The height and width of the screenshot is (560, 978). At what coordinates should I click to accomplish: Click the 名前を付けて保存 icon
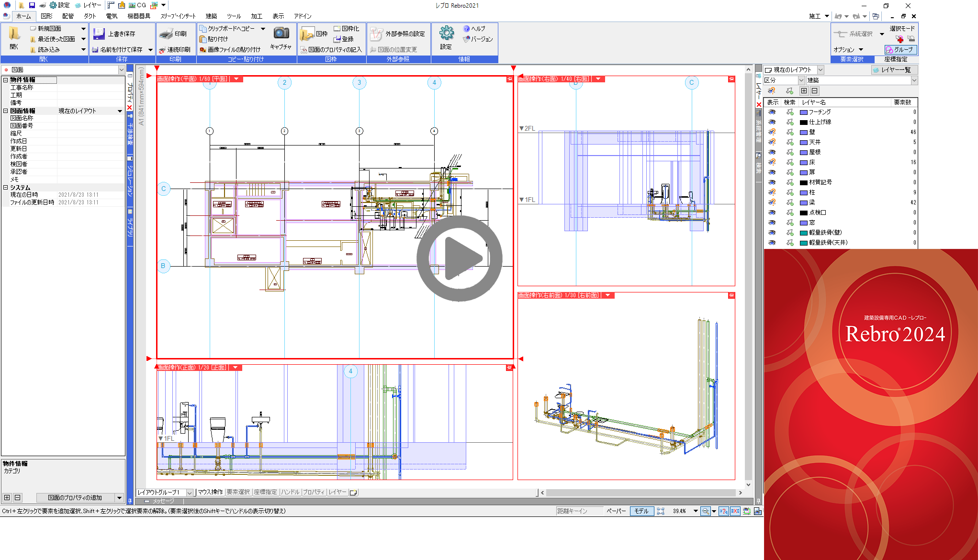pyautogui.click(x=95, y=50)
